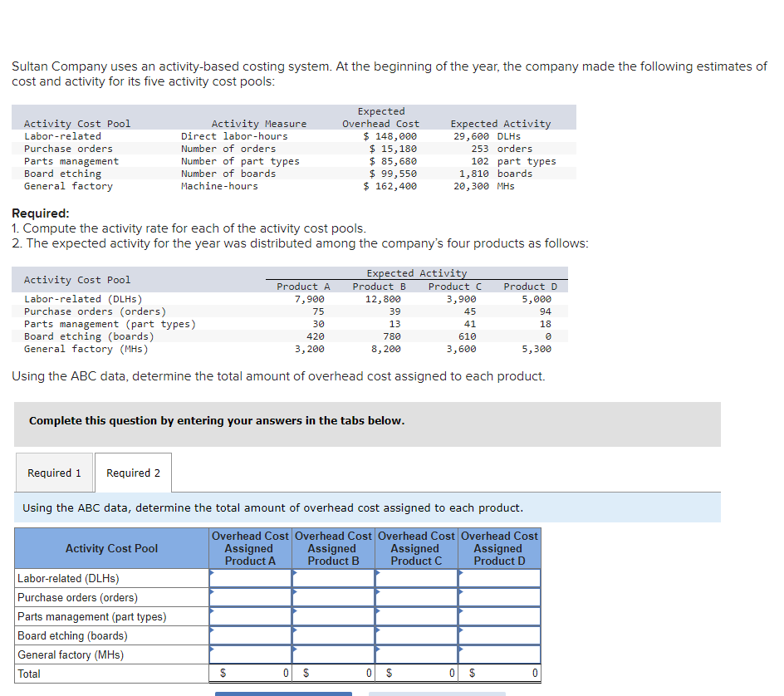
Task: Enter Board etching overhead for Product D
Action: (499, 635)
